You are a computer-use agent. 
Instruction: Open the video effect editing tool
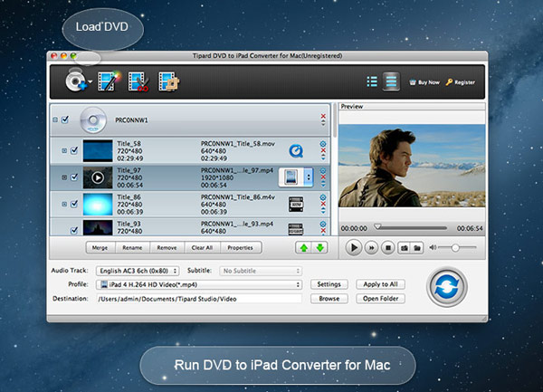click(110, 82)
